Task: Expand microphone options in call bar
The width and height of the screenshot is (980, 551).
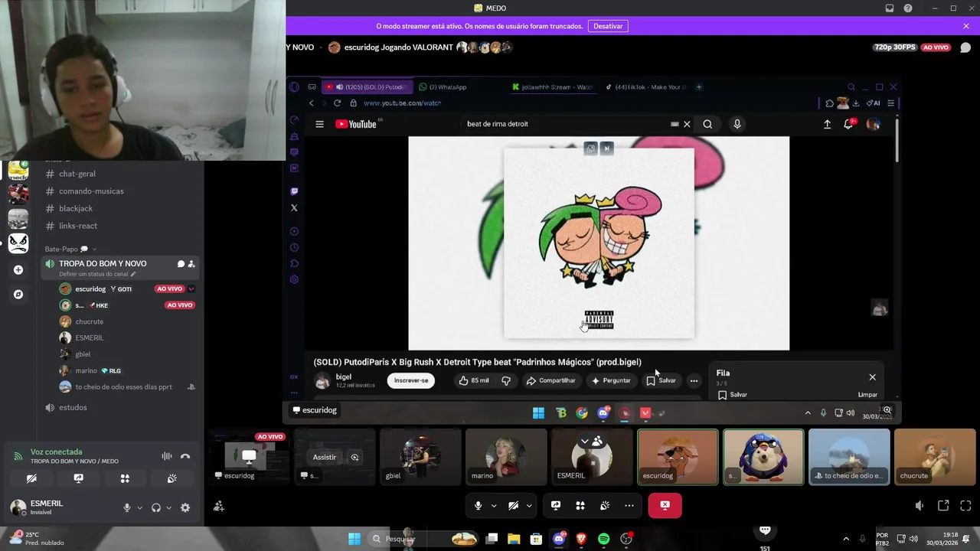Action: pos(494,505)
